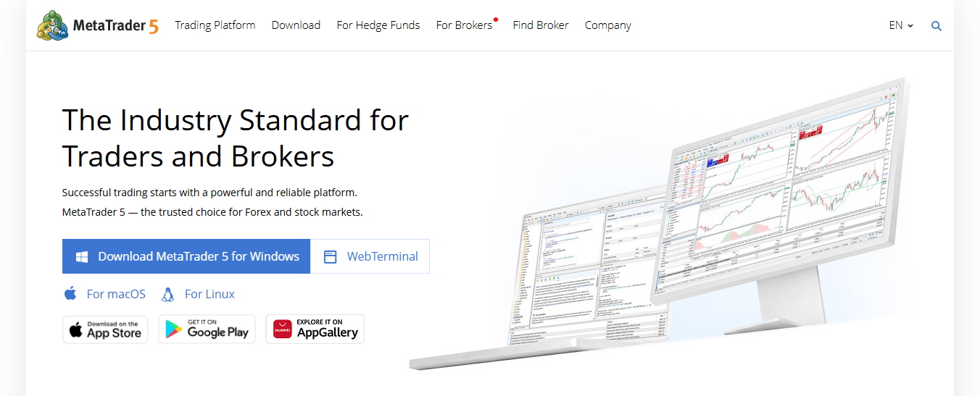This screenshot has width=980, height=396.
Task: Click the MetaTrader 5 logo
Action: [98, 25]
